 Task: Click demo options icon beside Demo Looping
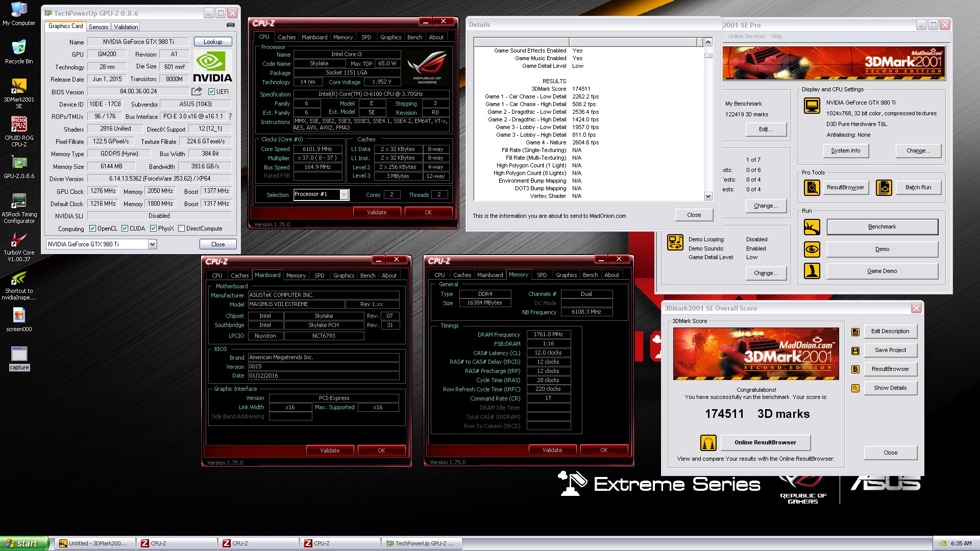[x=675, y=242]
